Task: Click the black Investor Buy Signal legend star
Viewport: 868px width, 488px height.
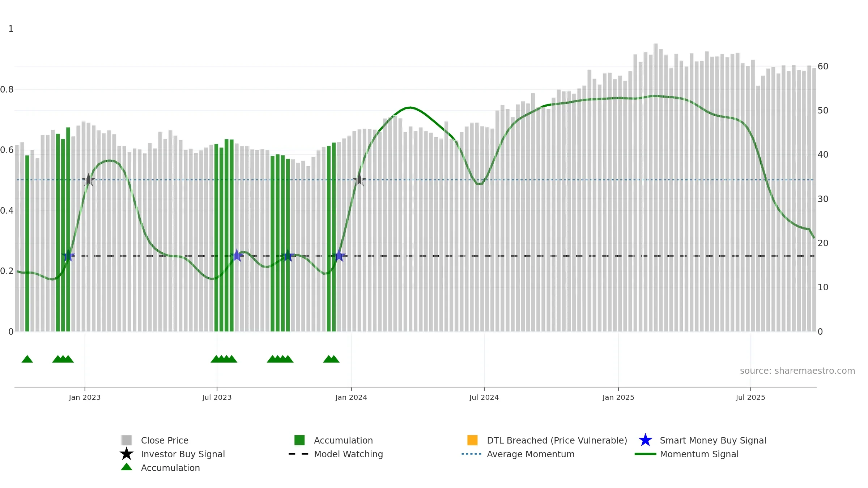Action: coord(127,454)
